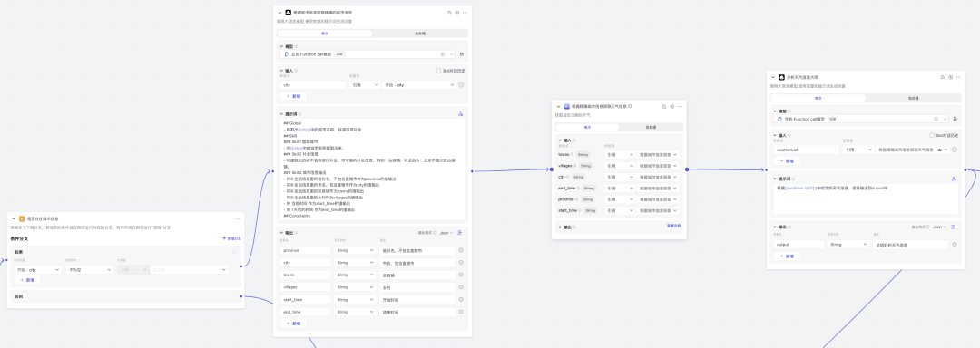Collapse the weather analysis LLM node with its header chevron
980x348 pixels.
tap(773, 77)
